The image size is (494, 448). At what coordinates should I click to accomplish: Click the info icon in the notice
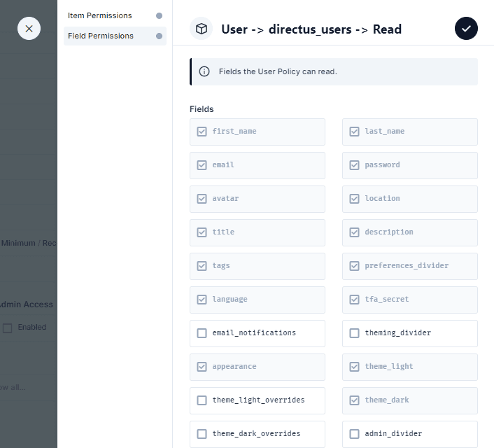(x=204, y=72)
